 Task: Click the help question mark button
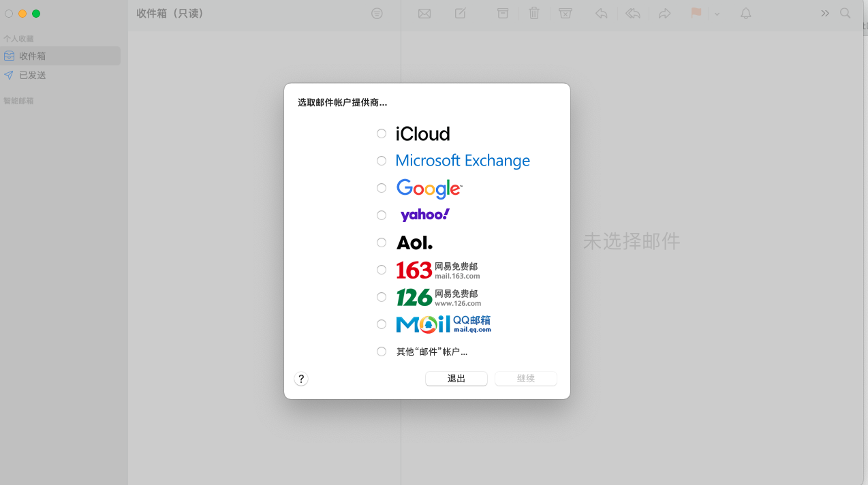[301, 379]
